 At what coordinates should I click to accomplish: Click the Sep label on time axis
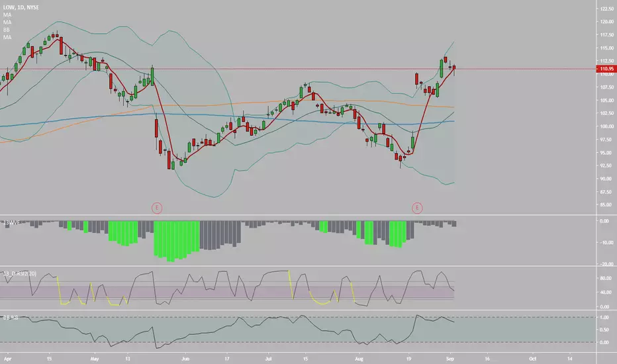[x=451, y=359]
